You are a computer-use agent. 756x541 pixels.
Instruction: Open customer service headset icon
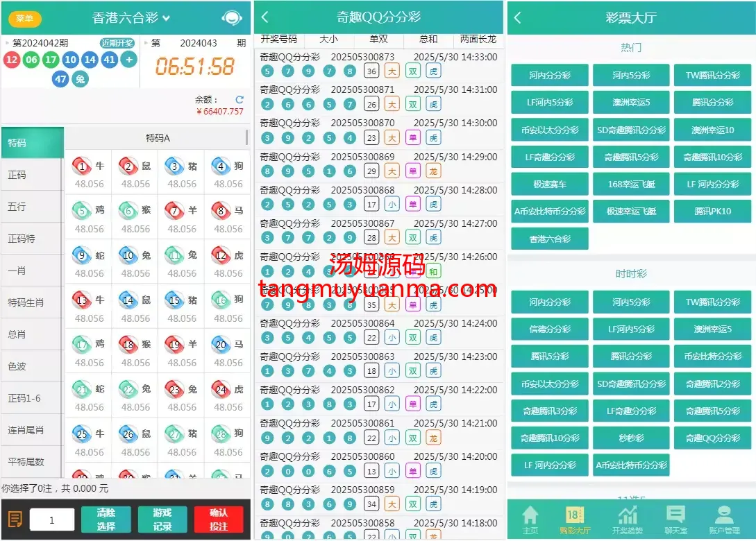tap(231, 18)
